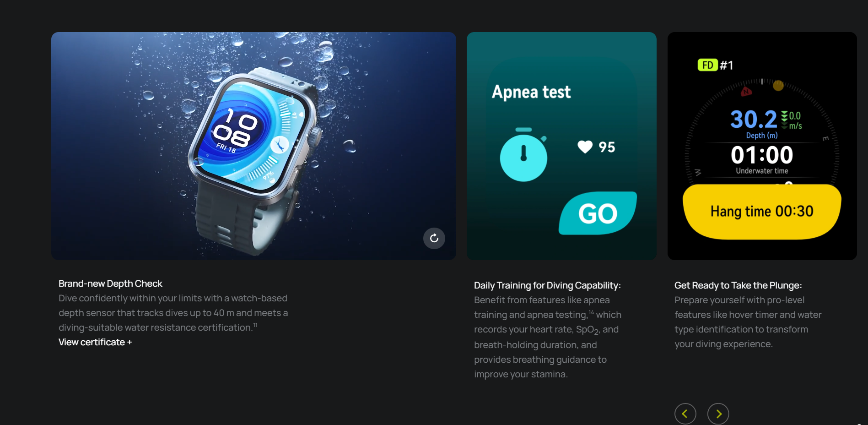Expand the View certificate + link
The width and height of the screenshot is (868, 425).
pyautogui.click(x=95, y=342)
